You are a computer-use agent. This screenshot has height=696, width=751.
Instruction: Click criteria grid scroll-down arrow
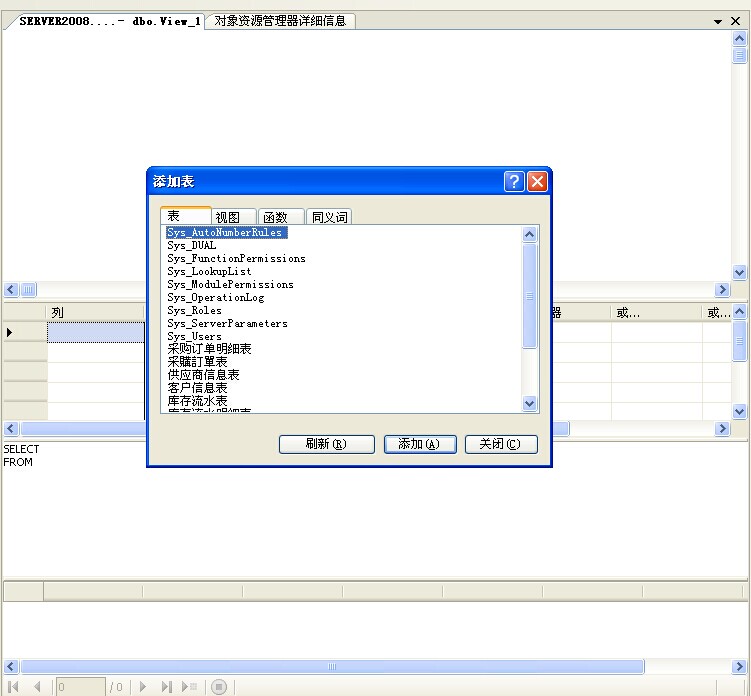click(x=740, y=411)
